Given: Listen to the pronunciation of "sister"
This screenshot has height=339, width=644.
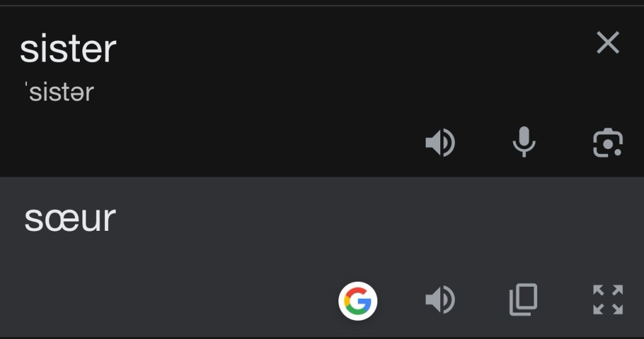Looking at the screenshot, I should pyautogui.click(x=440, y=143).
